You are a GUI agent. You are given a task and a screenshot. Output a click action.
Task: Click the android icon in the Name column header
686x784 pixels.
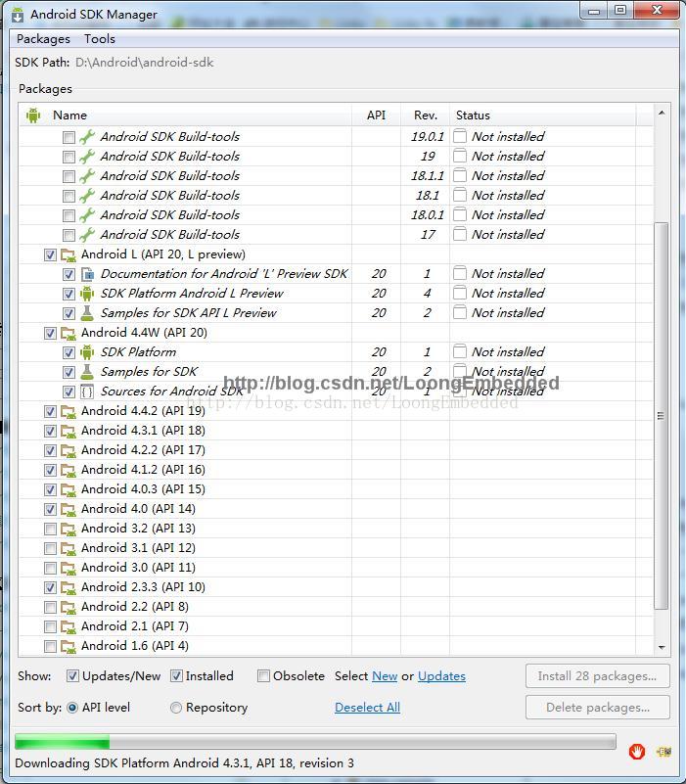pyautogui.click(x=33, y=115)
